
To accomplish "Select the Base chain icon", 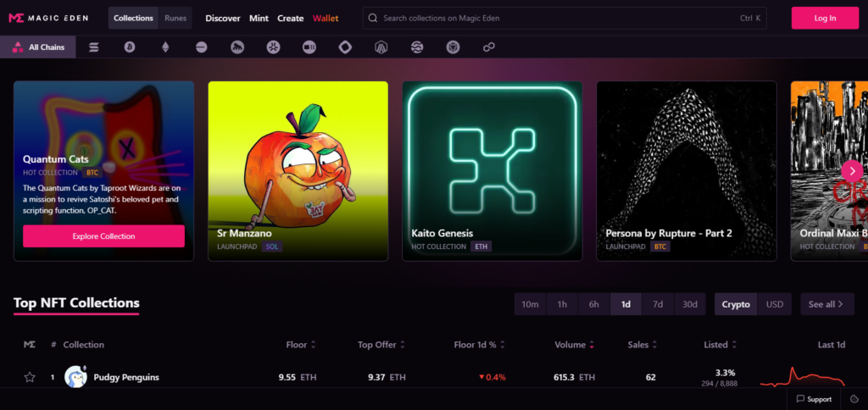I will pos(202,47).
